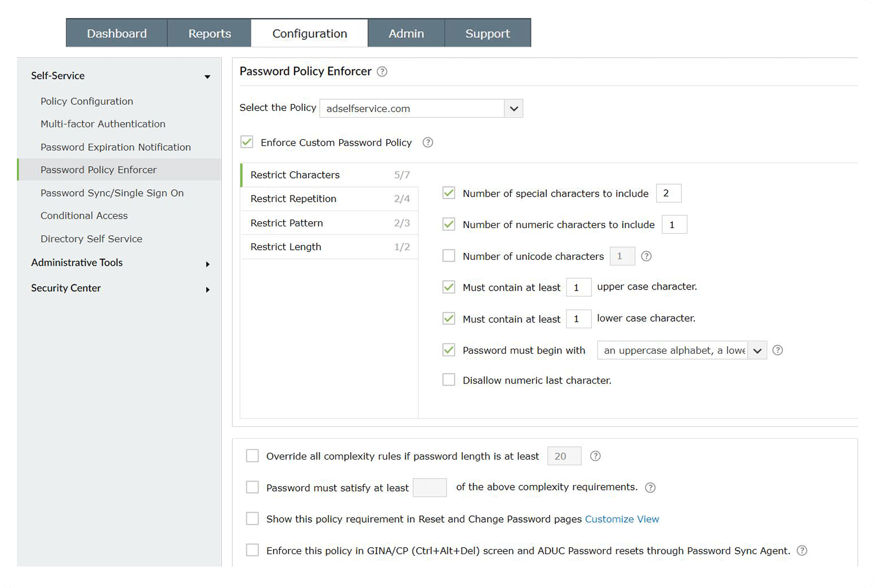Enable Enforce this policy in GINA/CP checkbox
Image resolution: width=875 pixels, height=588 pixels.
252,550
